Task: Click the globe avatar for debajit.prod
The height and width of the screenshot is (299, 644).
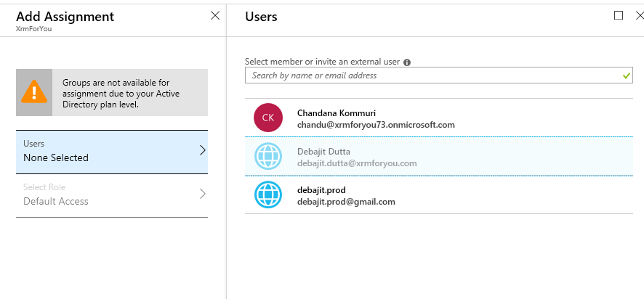Action: point(267,195)
